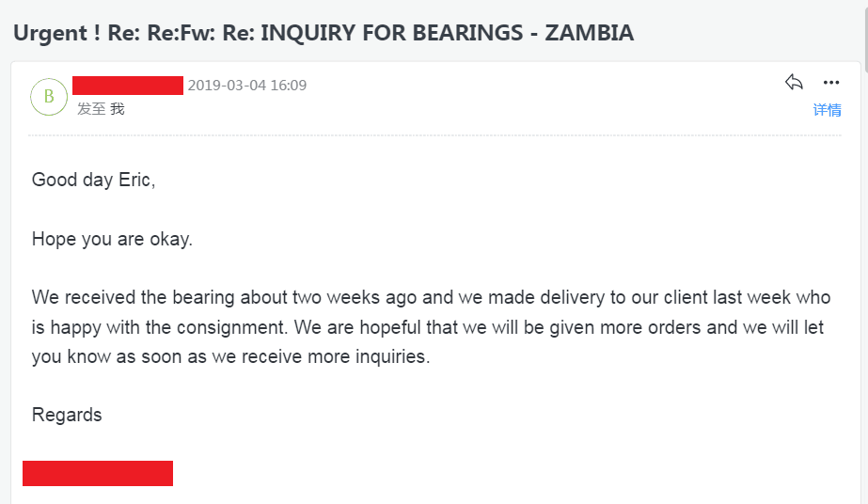Click the line ending receive more inquiries
The height and width of the screenshot is (504, 868).
coord(230,356)
